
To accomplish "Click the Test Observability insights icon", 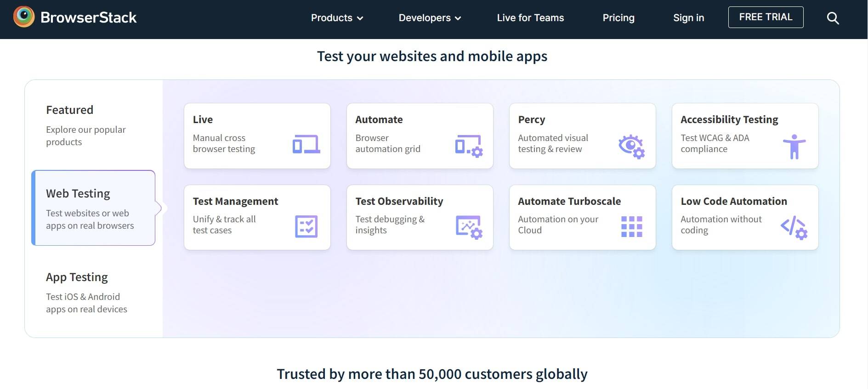I will coord(469,226).
